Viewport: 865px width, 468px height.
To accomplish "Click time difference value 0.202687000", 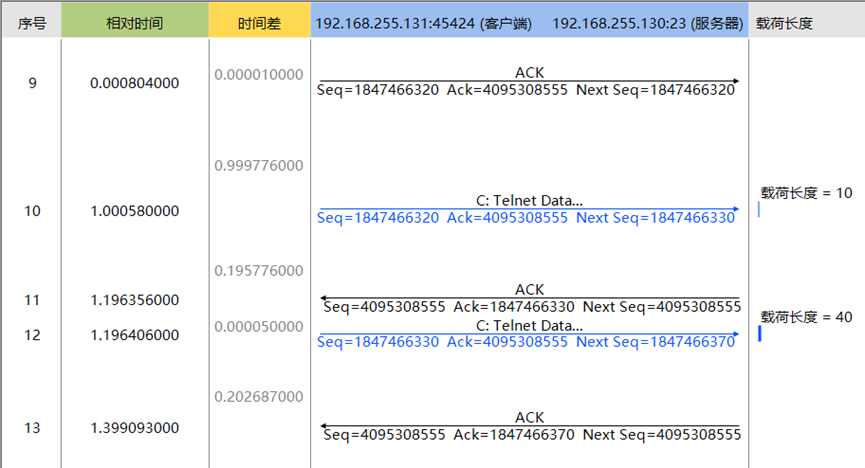I will 258,397.
